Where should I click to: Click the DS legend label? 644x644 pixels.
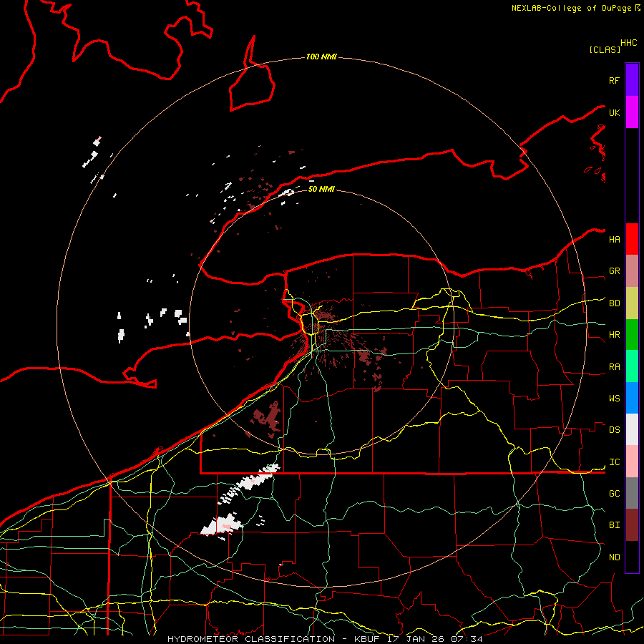point(614,430)
